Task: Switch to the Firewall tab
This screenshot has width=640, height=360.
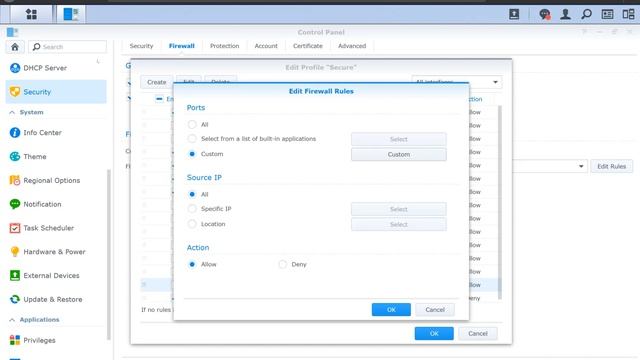Action: coord(182,46)
